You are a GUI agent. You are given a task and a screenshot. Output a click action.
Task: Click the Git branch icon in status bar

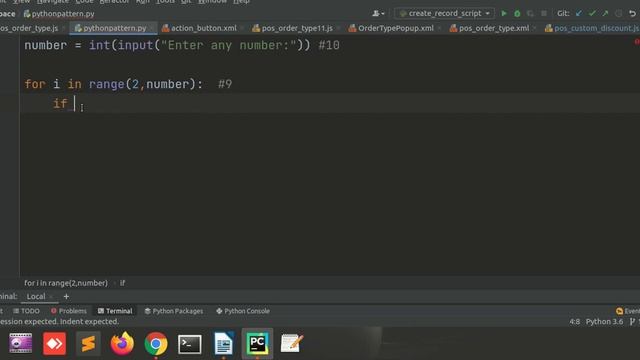click(632, 322)
